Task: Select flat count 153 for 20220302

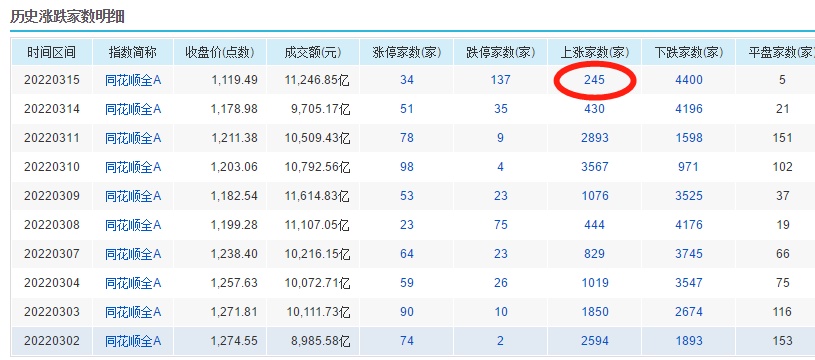Action: (782, 341)
